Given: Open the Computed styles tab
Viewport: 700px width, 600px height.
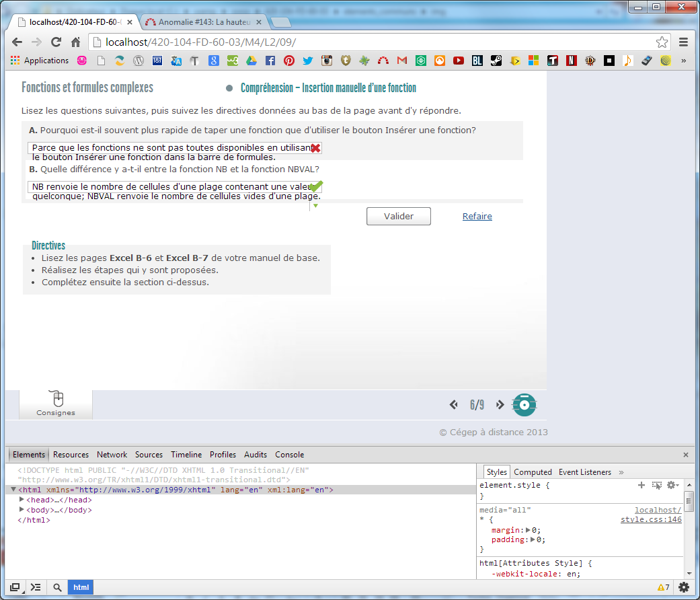Looking at the screenshot, I should [x=533, y=472].
